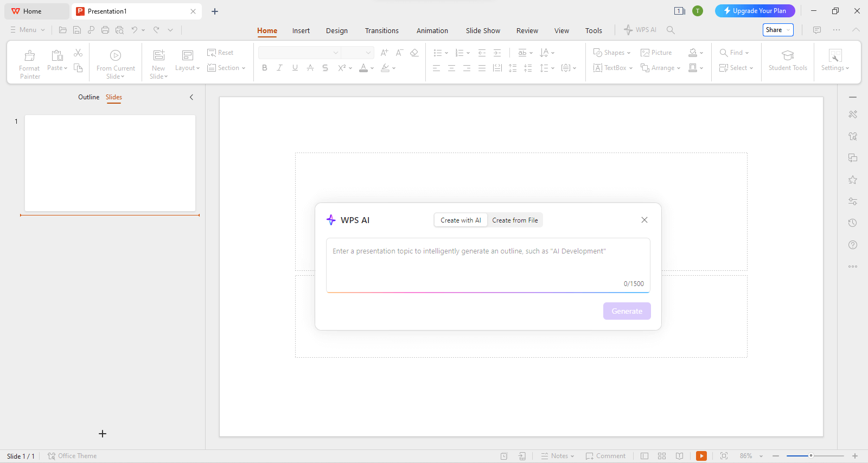868x463 pixels.
Task: Open the font size combo box
Action: [x=358, y=53]
